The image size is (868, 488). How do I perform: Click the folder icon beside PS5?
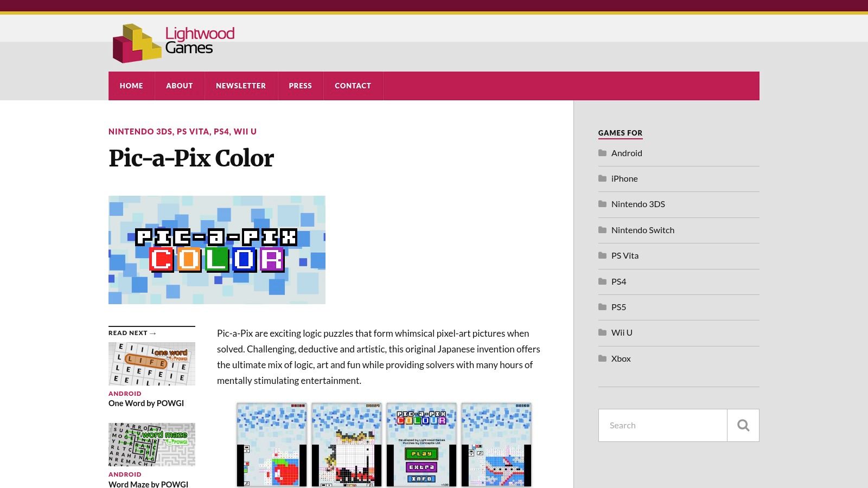(602, 307)
